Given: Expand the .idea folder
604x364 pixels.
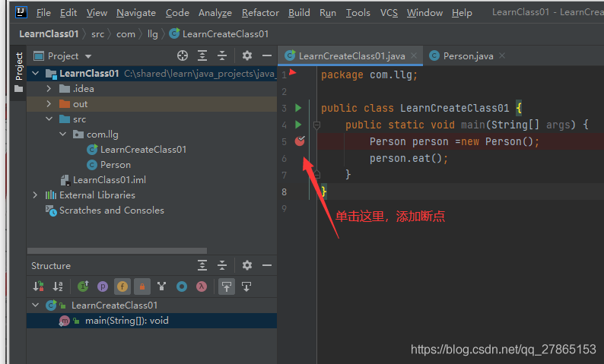Looking at the screenshot, I should 49,88.
